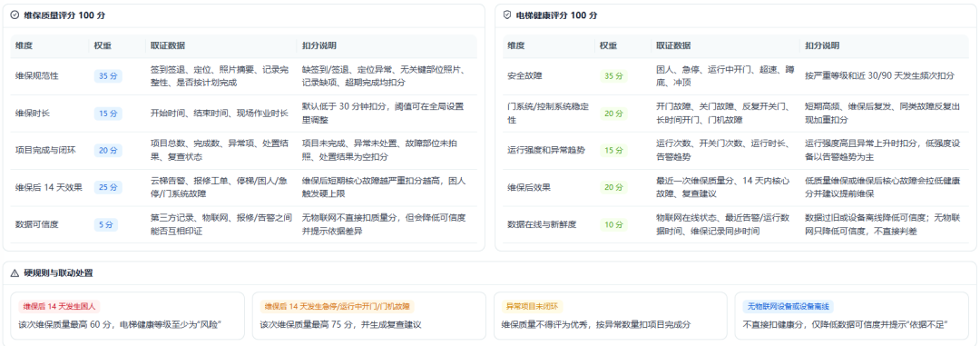The width and height of the screenshot is (980, 346).
Task: Click the blue 无物联网设备或设备离线 tag
Action: click(x=788, y=307)
